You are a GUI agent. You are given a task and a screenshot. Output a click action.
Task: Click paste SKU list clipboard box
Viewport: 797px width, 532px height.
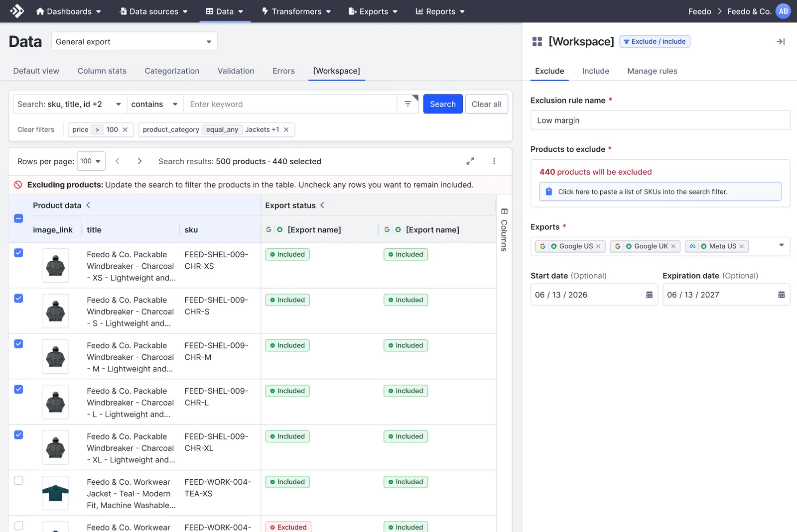[660, 192]
